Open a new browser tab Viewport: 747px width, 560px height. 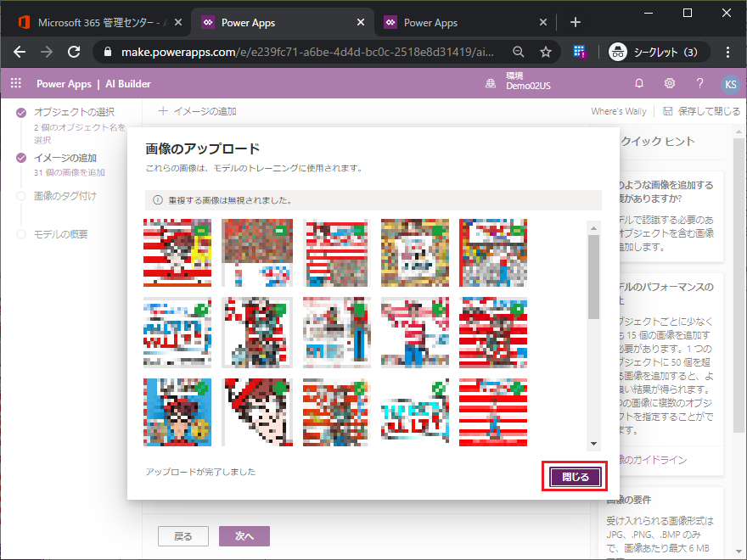point(575,23)
